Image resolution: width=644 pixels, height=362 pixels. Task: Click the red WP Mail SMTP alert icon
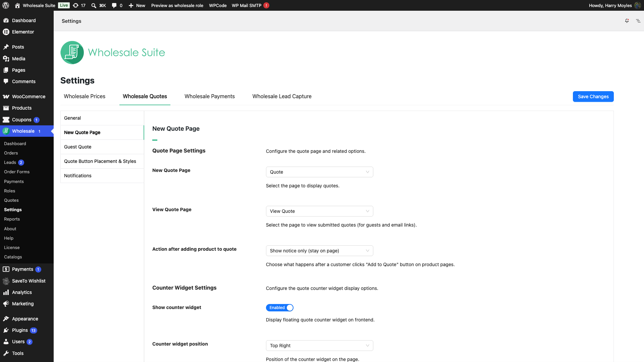coord(266,5)
